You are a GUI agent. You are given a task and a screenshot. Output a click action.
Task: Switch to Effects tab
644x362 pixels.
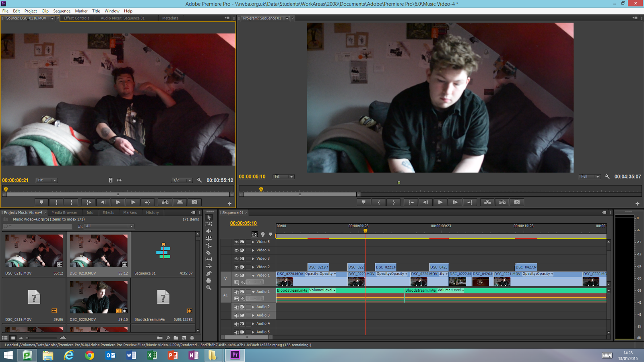click(108, 213)
